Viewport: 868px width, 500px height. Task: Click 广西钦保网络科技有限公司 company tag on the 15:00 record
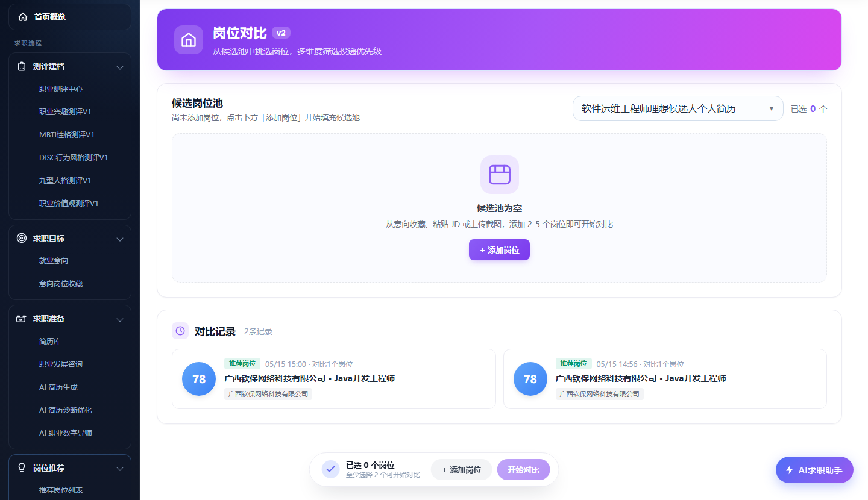268,394
